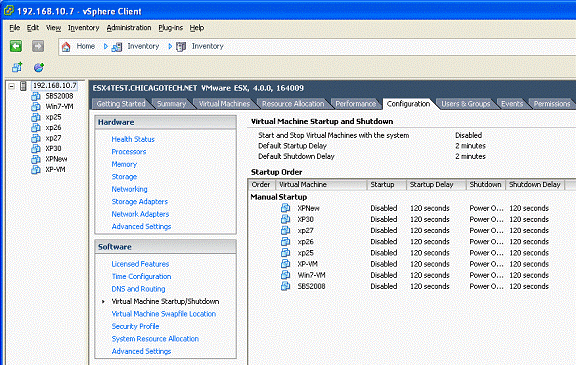The width and height of the screenshot is (576, 365).
Task: Switch to the Performance tab
Action: pyautogui.click(x=356, y=104)
